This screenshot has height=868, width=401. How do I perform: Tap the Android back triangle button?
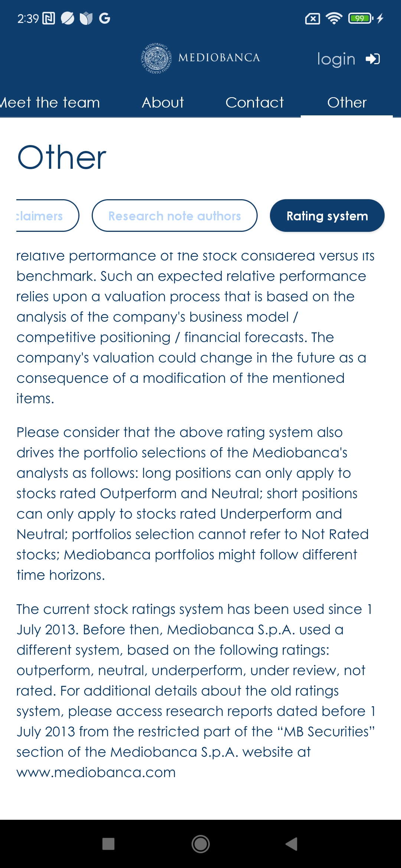[x=292, y=844]
